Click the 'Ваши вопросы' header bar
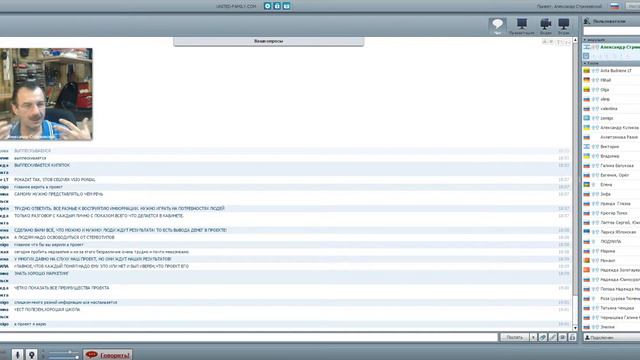Screen dimensions: 640x360 tap(269, 41)
